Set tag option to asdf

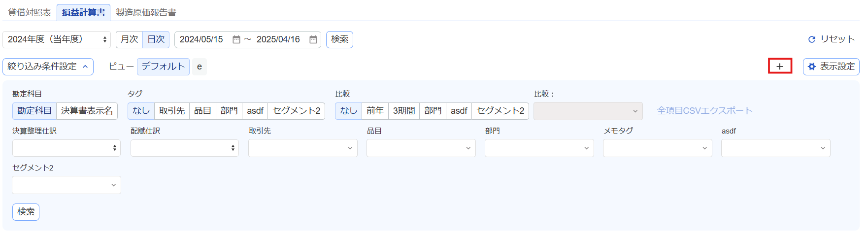255,111
